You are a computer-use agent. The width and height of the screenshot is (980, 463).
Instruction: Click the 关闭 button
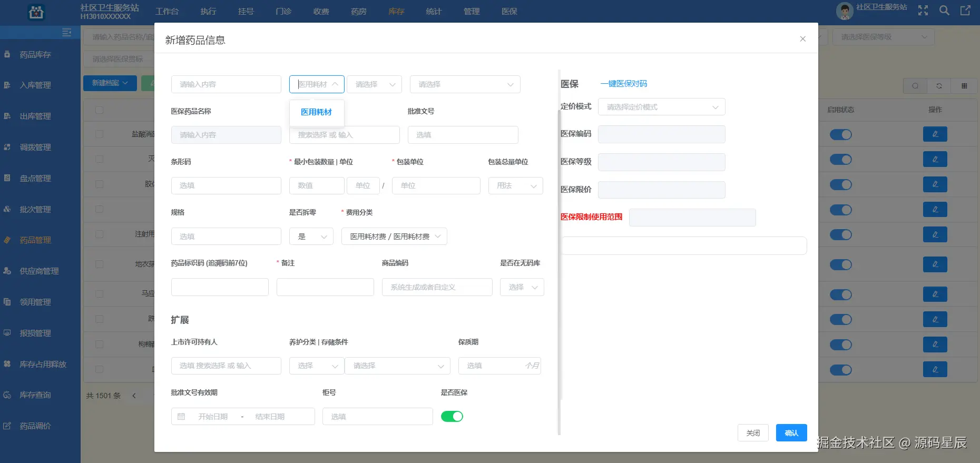click(753, 433)
